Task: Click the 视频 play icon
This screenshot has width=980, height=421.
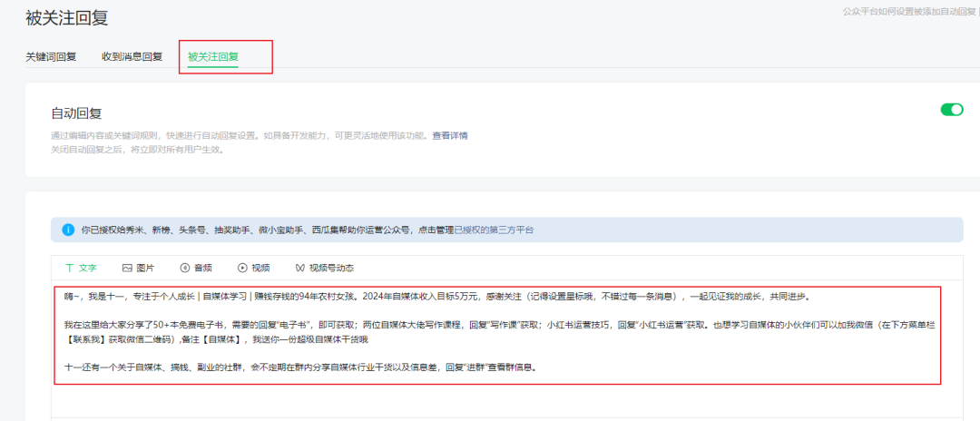Action: [242, 268]
